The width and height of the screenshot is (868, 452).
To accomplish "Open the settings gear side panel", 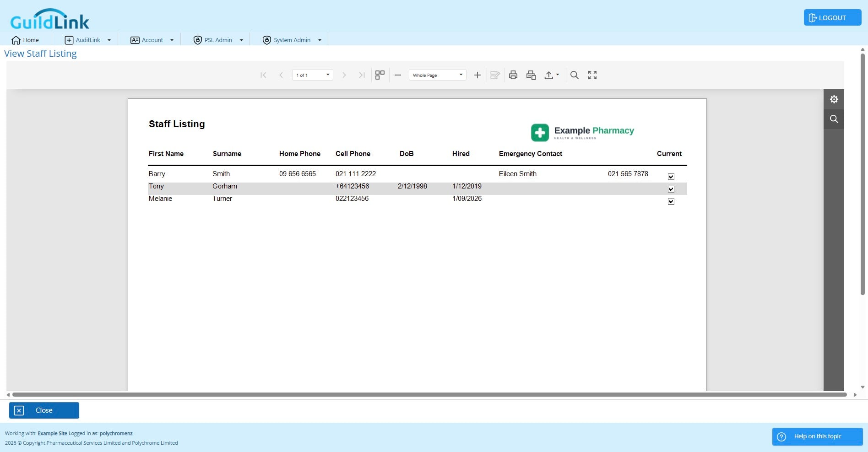I will click(834, 99).
